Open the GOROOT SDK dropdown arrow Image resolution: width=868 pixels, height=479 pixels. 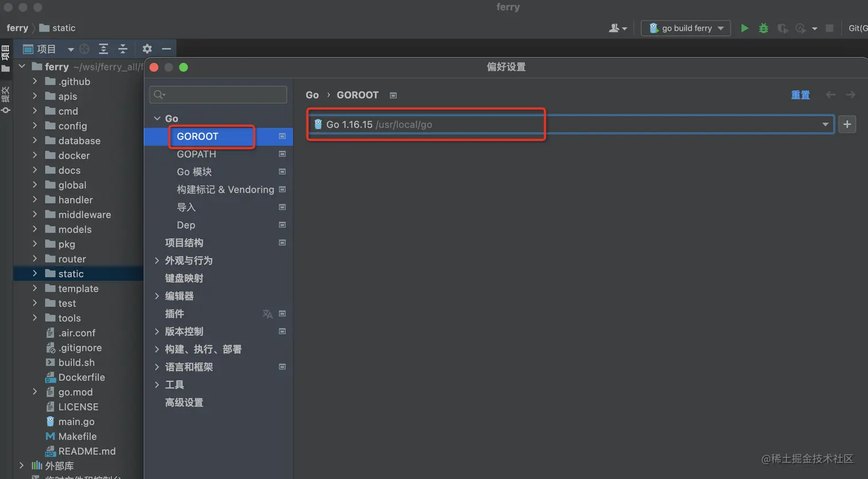(825, 124)
